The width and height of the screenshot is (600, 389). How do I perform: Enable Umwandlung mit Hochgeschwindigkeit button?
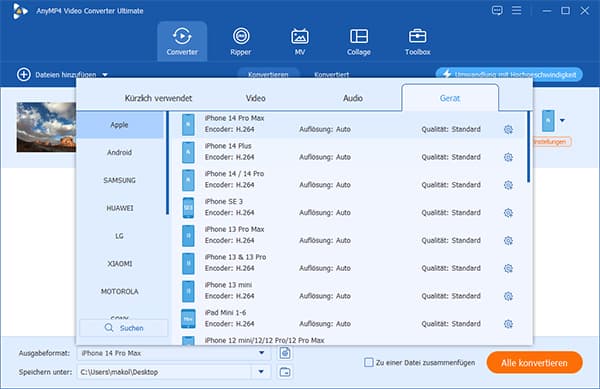pos(509,75)
